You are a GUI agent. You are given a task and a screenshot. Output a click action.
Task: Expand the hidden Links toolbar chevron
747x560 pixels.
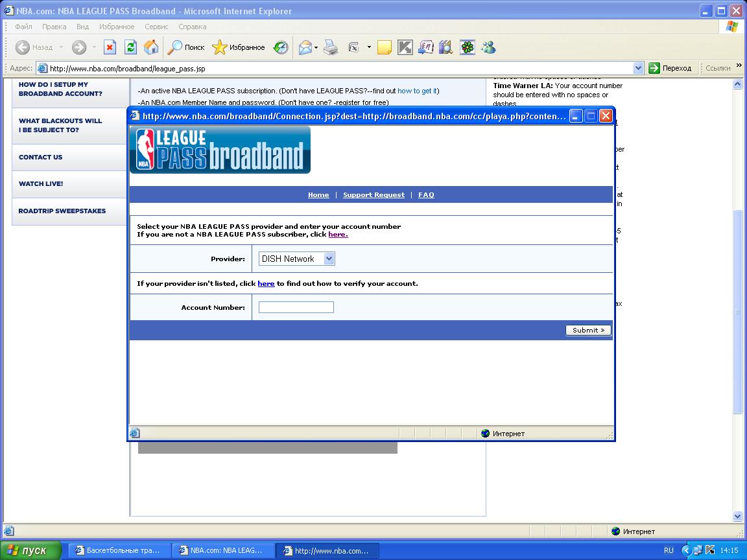tap(739, 65)
